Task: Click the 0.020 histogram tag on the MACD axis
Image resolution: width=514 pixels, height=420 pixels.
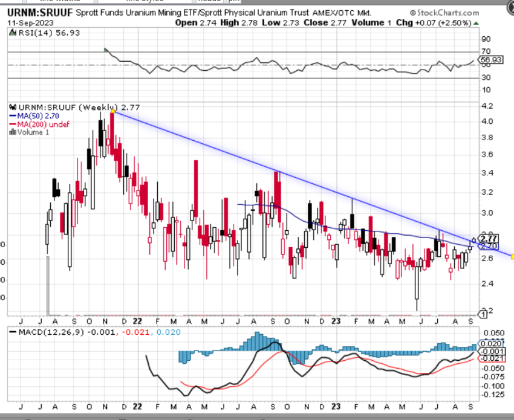Action: [491, 343]
